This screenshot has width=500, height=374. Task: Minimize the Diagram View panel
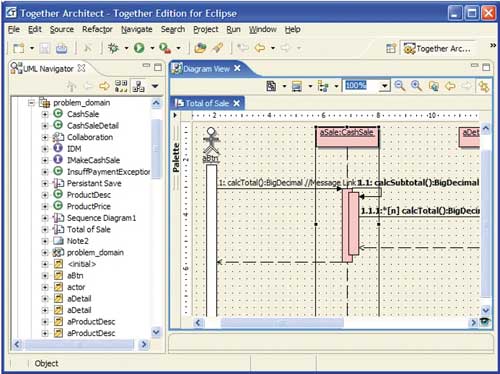(474, 65)
